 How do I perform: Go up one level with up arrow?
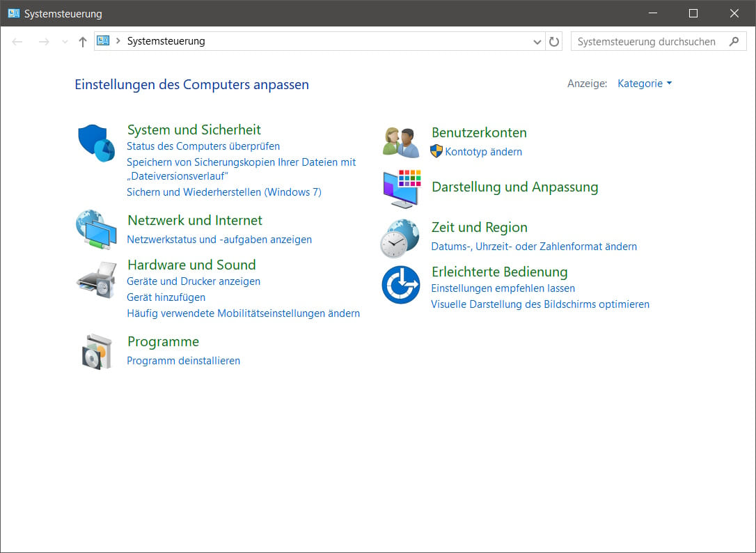pyautogui.click(x=83, y=42)
